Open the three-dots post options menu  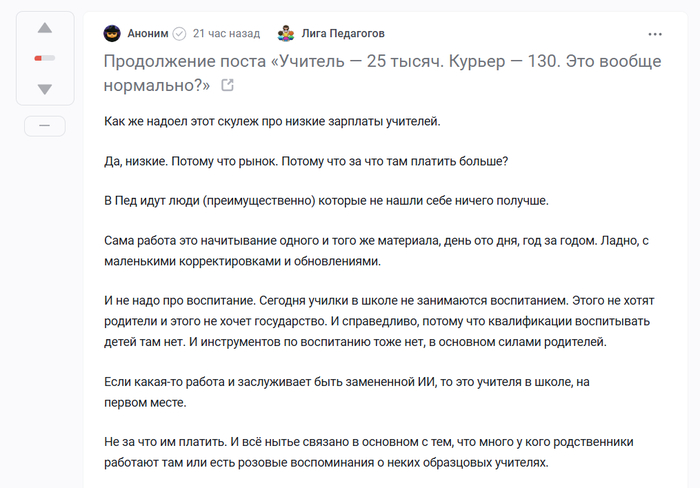point(656,33)
